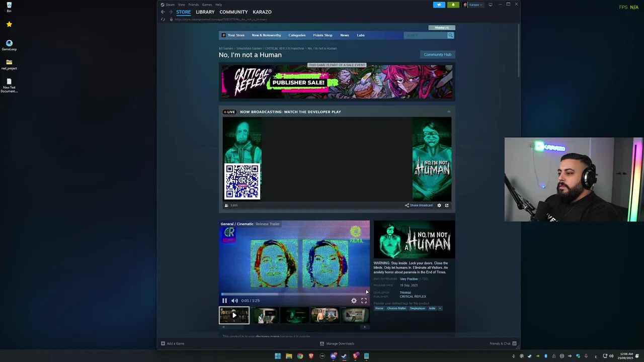This screenshot has width=644, height=362.
Task: Click Share Broadcast
Action: point(419,205)
